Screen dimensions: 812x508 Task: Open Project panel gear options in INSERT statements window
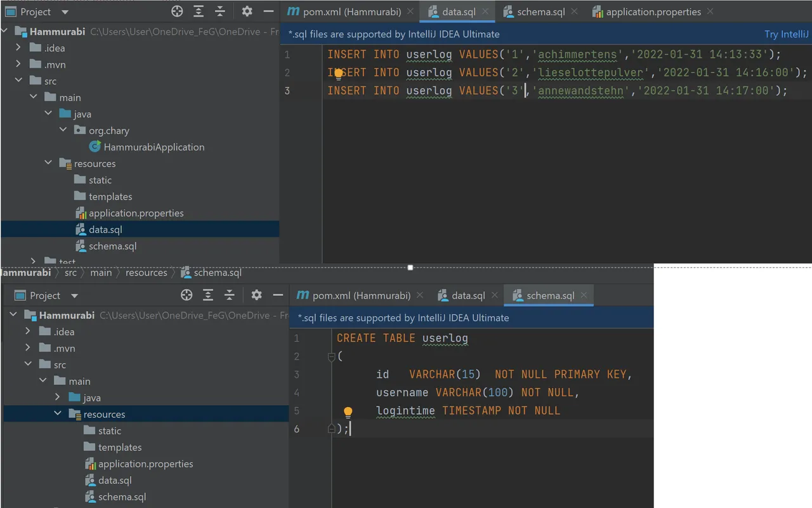(x=247, y=11)
